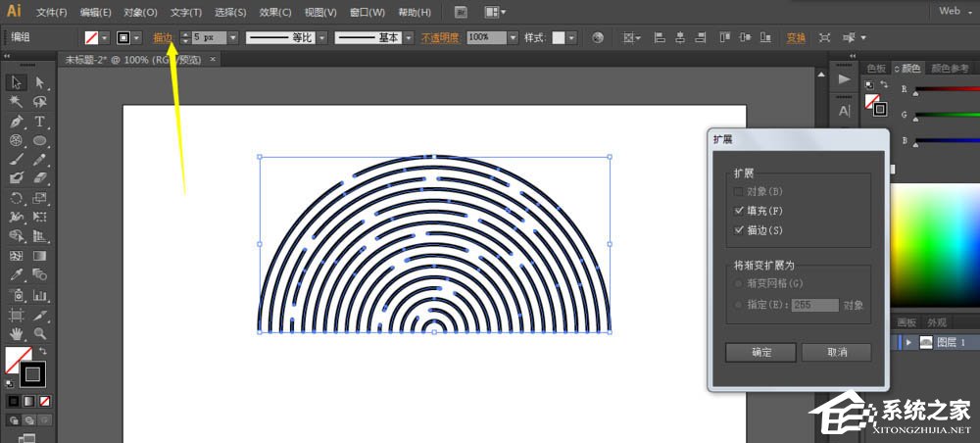Open the opacity 100% dropdown
980x443 pixels.
(x=514, y=37)
